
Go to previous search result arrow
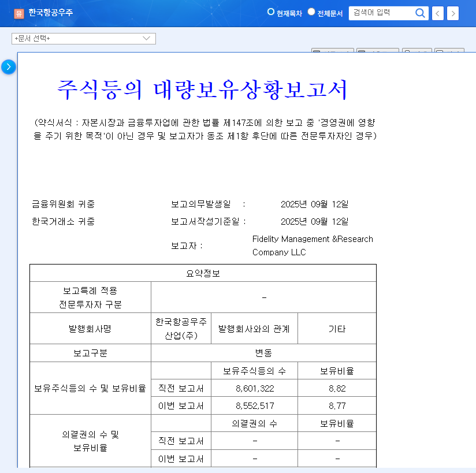[437, 13]
